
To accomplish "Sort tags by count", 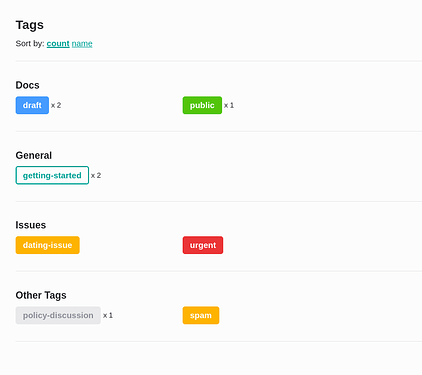I will point(58,44).
